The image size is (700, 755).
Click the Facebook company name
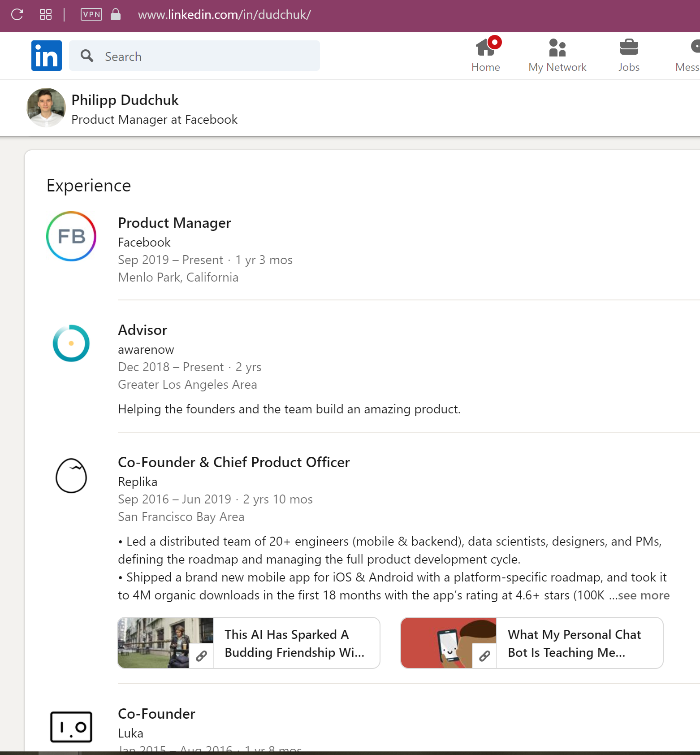tap(144, 243)
